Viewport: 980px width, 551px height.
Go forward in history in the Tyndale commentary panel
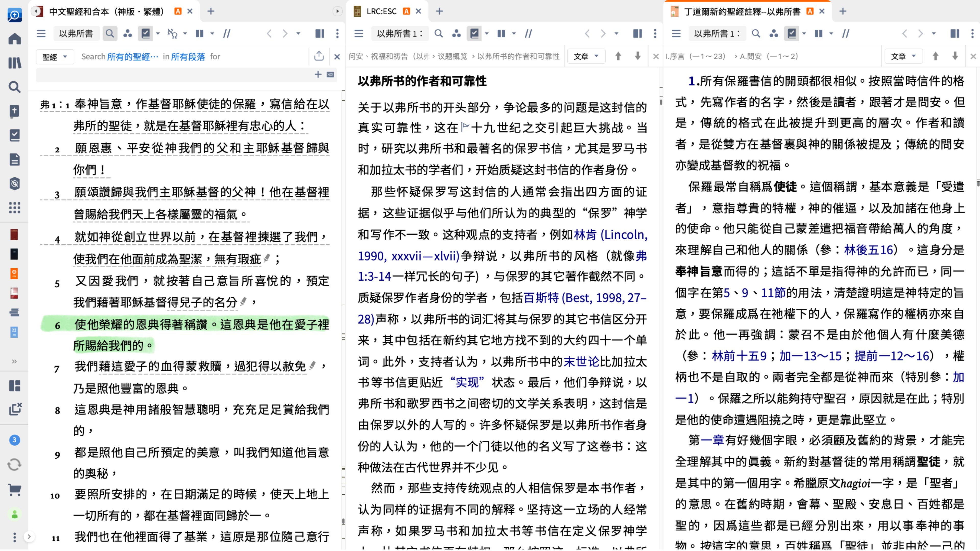[920, 33]
